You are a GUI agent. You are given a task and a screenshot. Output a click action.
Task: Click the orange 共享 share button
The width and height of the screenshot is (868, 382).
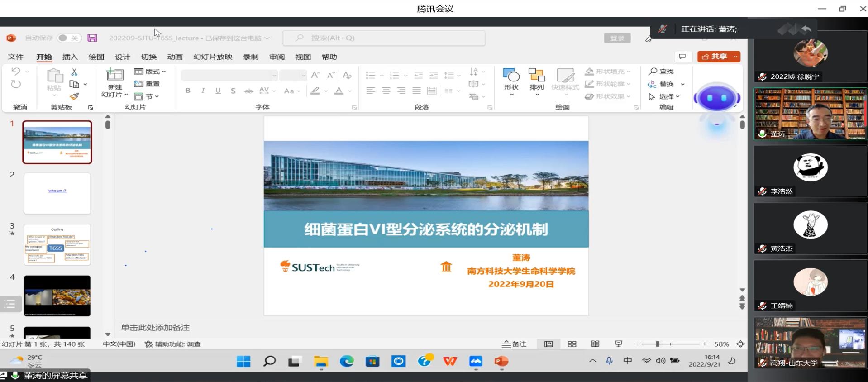click(718, 57)
